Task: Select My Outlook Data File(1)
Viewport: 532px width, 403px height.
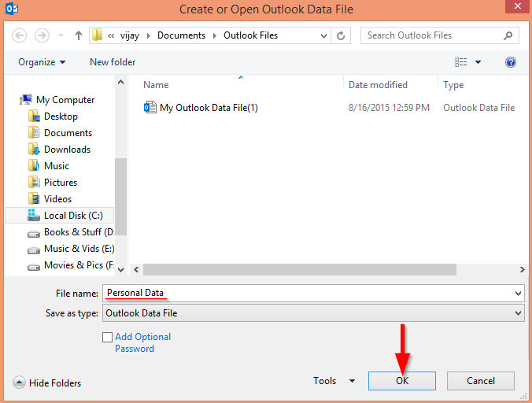Action: click(x=209, y=108)
